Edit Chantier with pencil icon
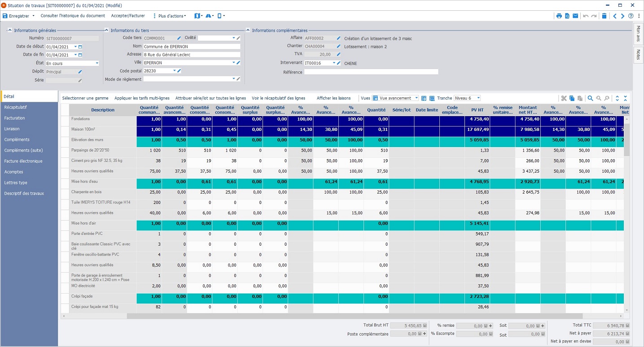Image resolution: width=644 pixels, height=347 pixels. [339, 46]
